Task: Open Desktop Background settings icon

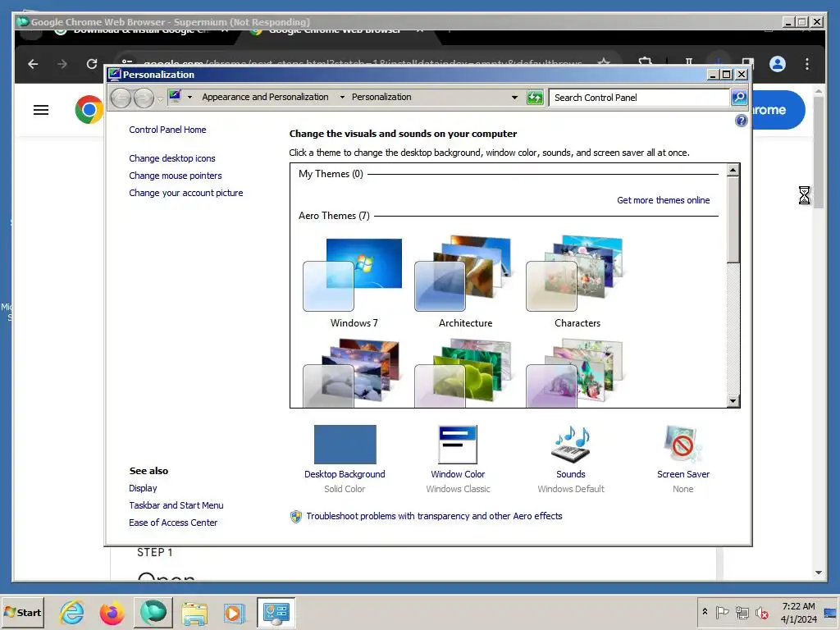Action: [x=345, y=445]
